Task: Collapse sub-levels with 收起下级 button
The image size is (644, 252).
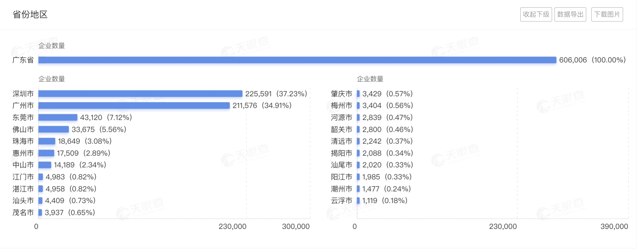Action: pos(536,14)
